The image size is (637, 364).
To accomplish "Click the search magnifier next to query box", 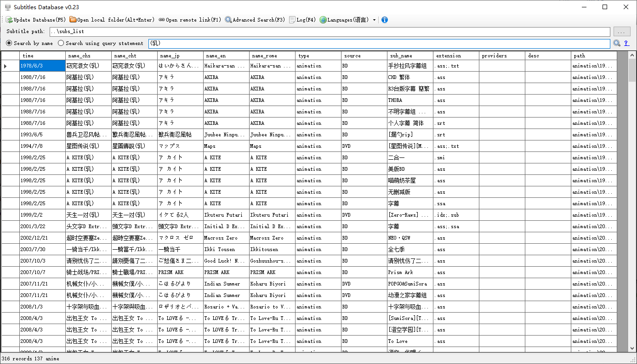I will tap(617, 43).
